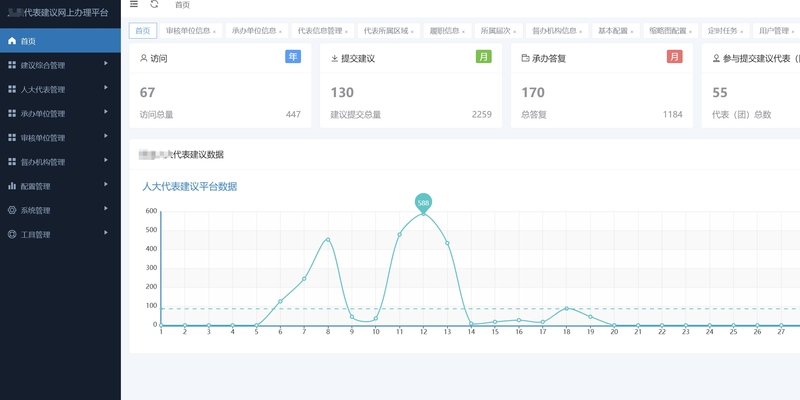Expand the 承办单位管理 submenu arrow

105,113
